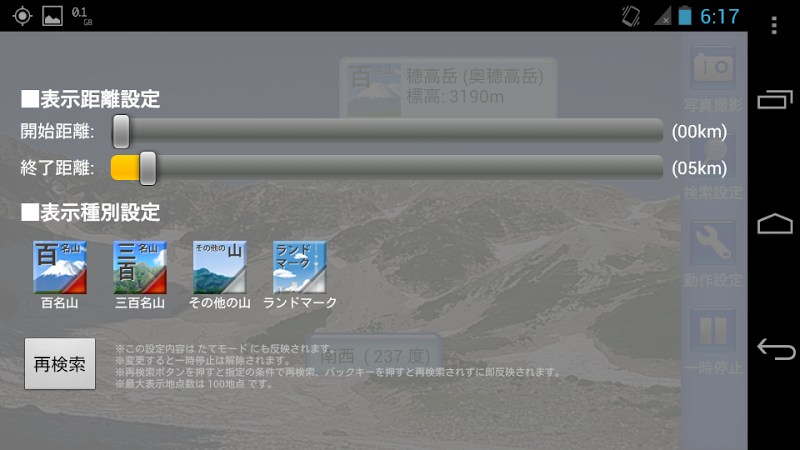
Task: Tap the Android back button
Action: (776, 349)
